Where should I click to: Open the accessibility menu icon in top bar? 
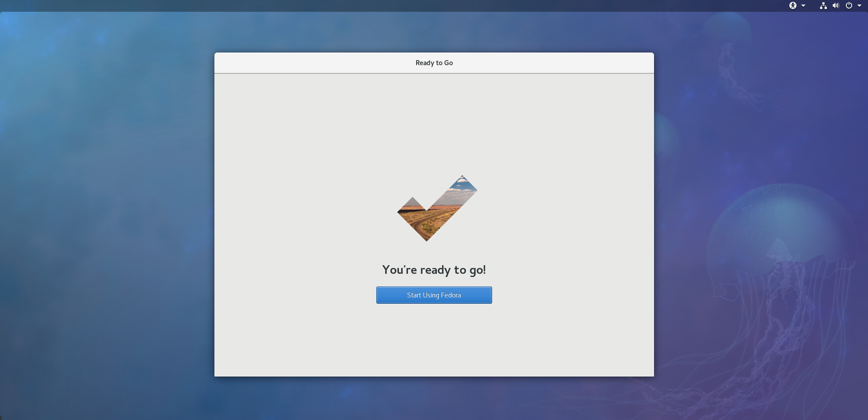pyautogui.click(x=792, y=5)
